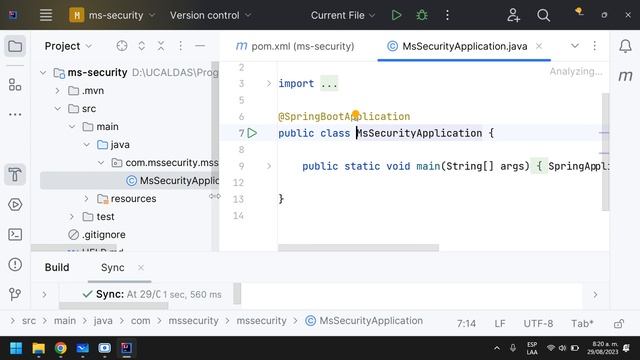The width and height of the screenshot is (640, 360).
Task: Collapse all in Project panel
Action: click(161, 46)
